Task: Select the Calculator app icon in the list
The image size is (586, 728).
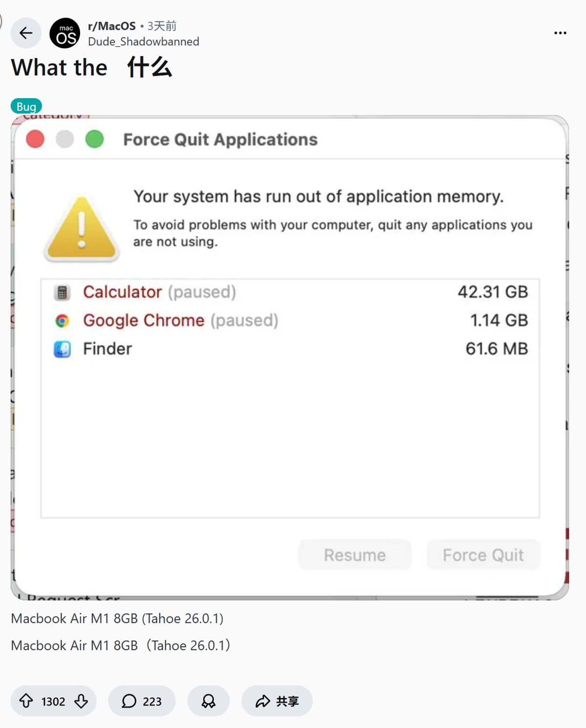Action: [x=61, y=292]
